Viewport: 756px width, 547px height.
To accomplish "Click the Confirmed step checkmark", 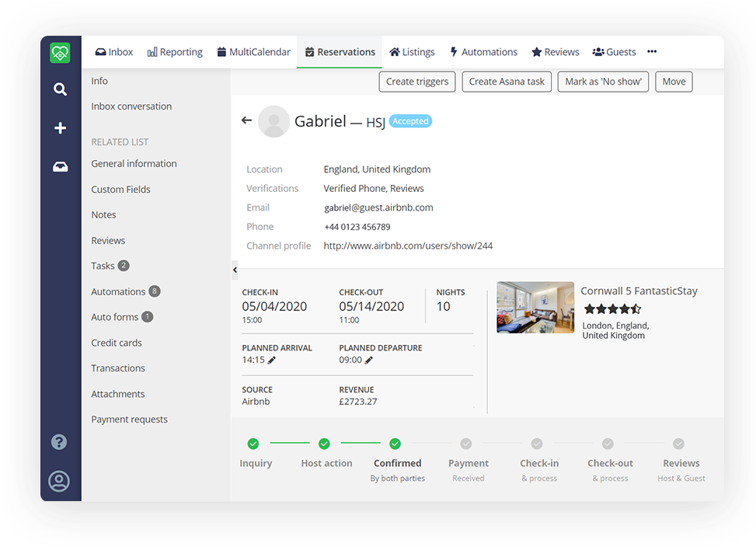I will 395,444.
